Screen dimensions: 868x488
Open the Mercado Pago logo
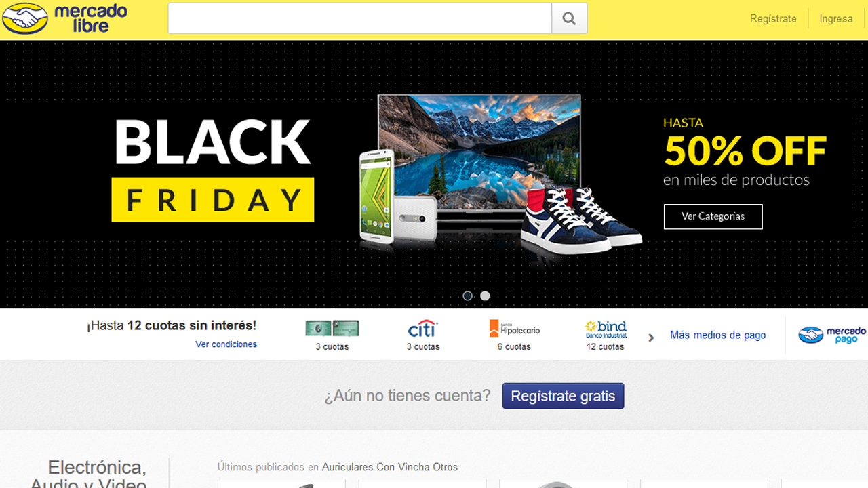point(831,334)
